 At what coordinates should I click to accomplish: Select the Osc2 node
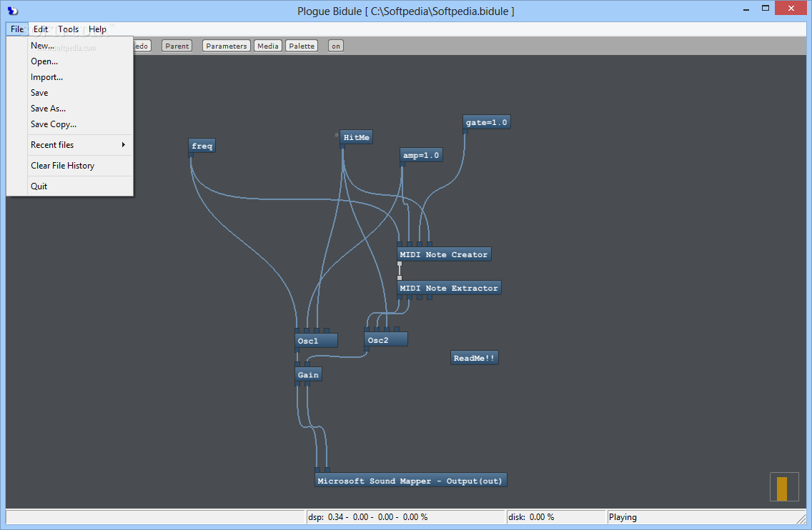pos(386,340)
